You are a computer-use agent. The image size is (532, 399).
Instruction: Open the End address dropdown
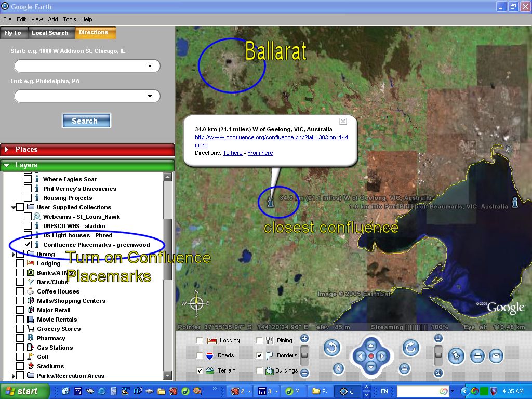click(150, 96)
